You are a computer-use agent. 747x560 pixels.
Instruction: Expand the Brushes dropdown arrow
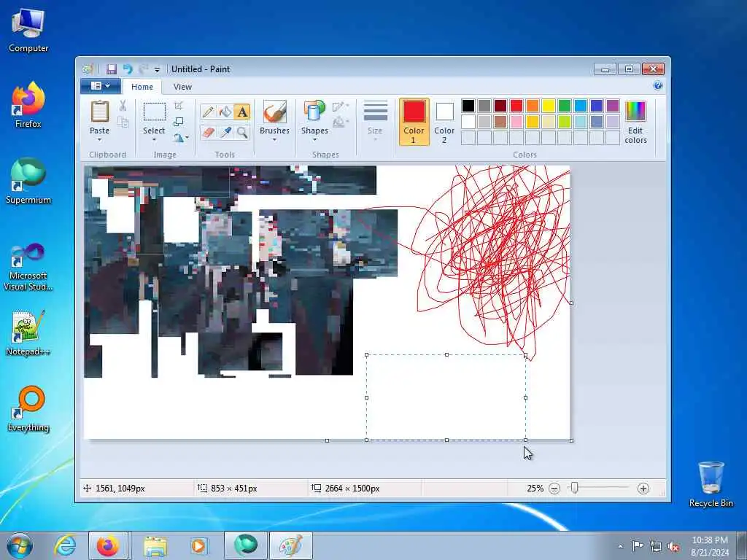click(274, 139)
